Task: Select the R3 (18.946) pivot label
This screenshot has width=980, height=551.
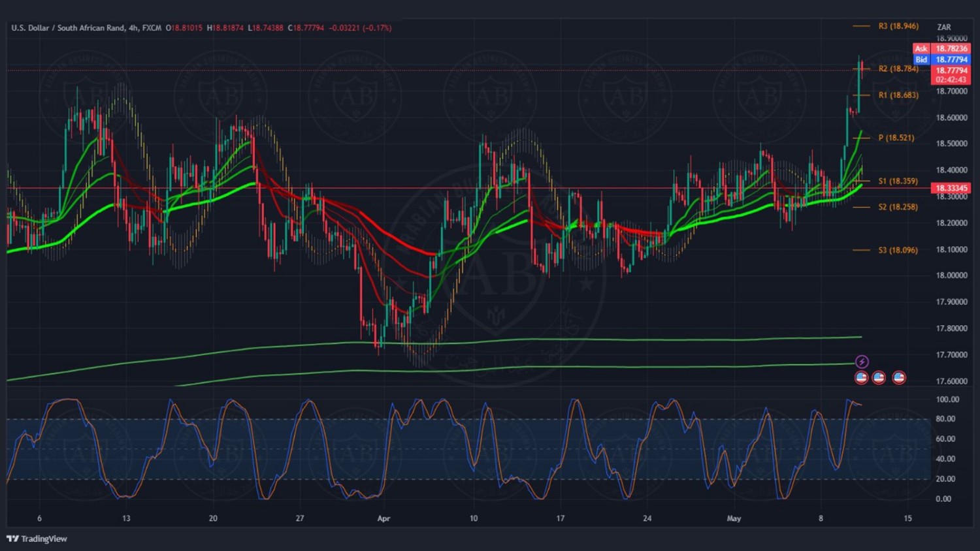Action: 898,26
